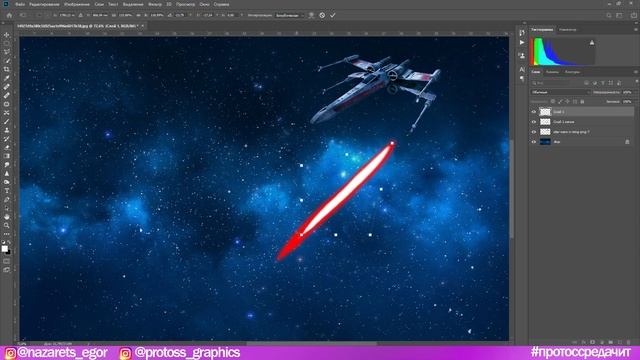Select the Crop tool

(x=7, y=69)
